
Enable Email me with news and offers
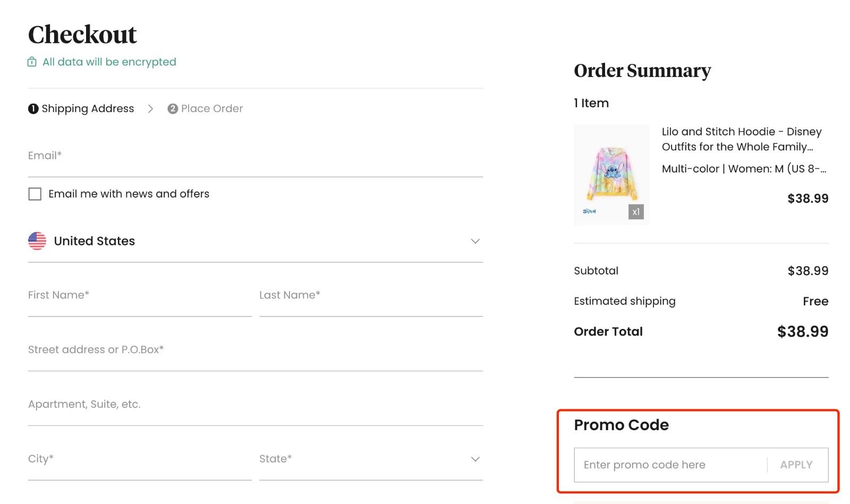pos(35,194)
